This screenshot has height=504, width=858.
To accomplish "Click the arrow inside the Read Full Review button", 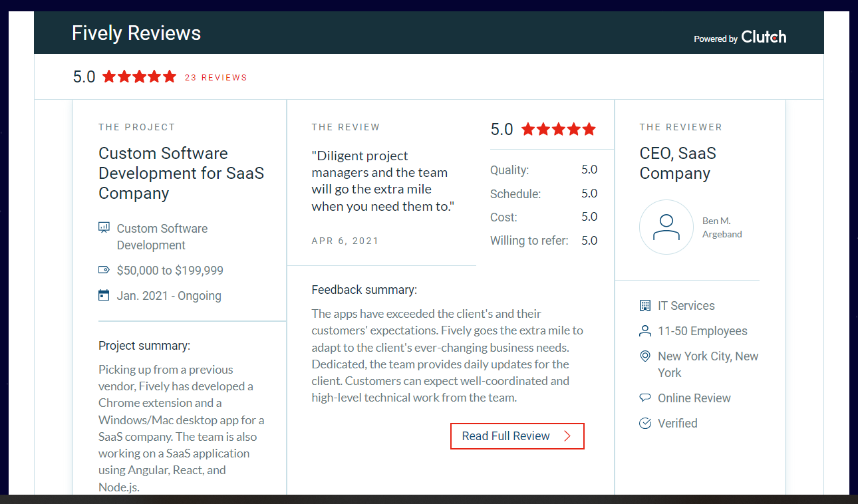I will [567, 436].
